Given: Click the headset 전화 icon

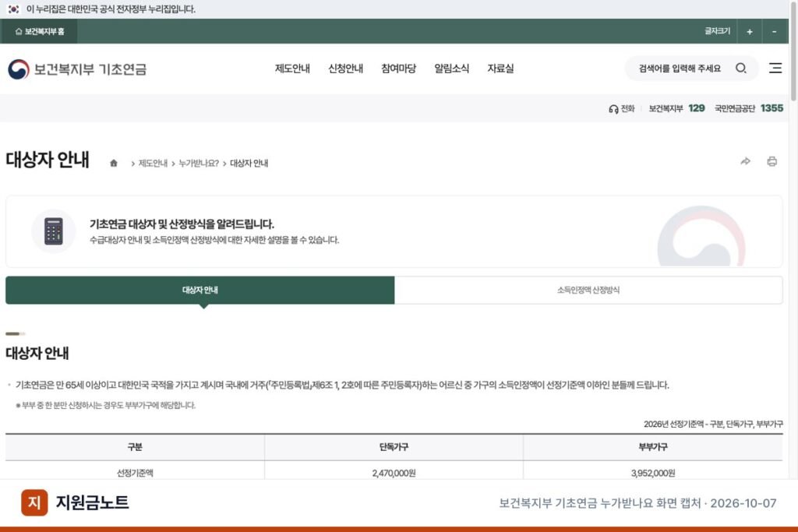Looking at the screenshot, I should pyautogui.click(x=613, y=109).
